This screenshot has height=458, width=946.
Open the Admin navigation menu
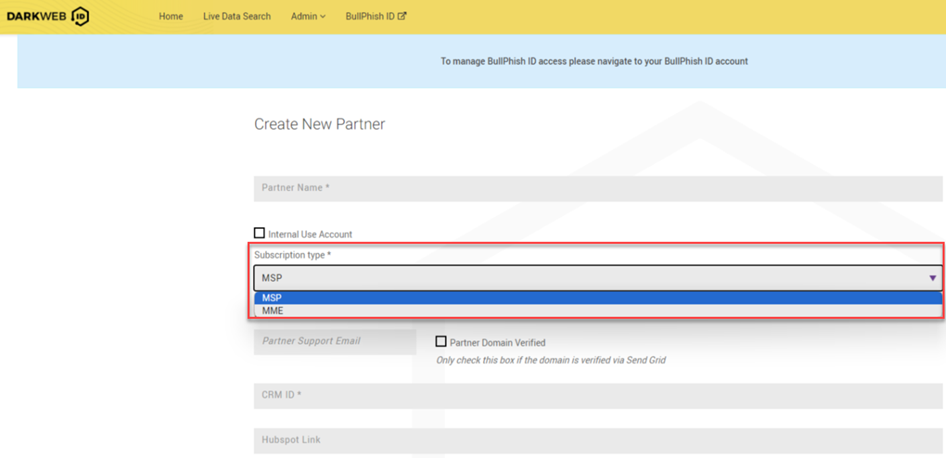(304, 16)
